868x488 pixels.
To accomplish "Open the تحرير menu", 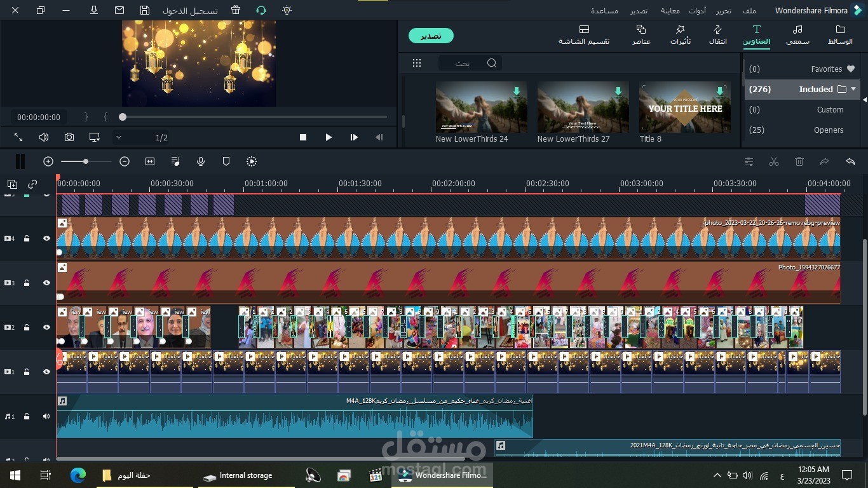I will (724, 11).
